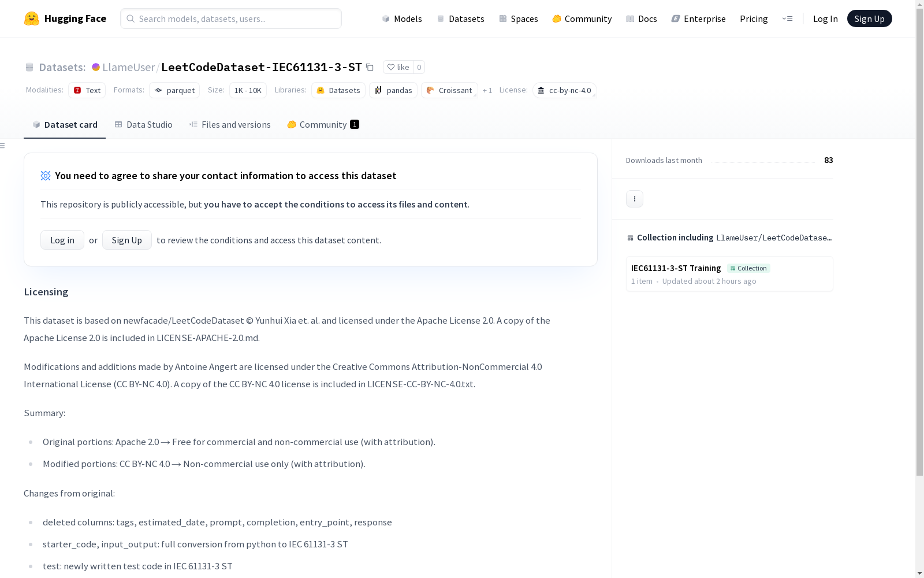Filter by Text modality tag
The height and width of the screenshot is (578, 924).
87,90
